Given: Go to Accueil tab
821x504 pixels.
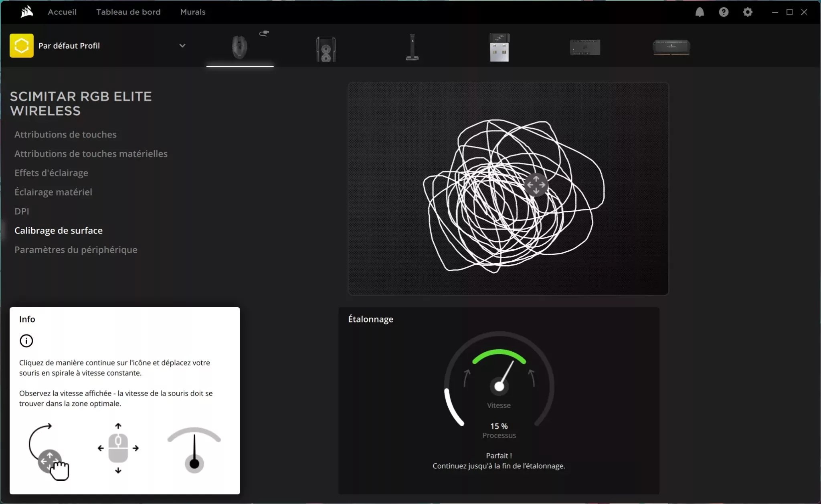Looking at the screenshot, I should (x=62, y=12).
